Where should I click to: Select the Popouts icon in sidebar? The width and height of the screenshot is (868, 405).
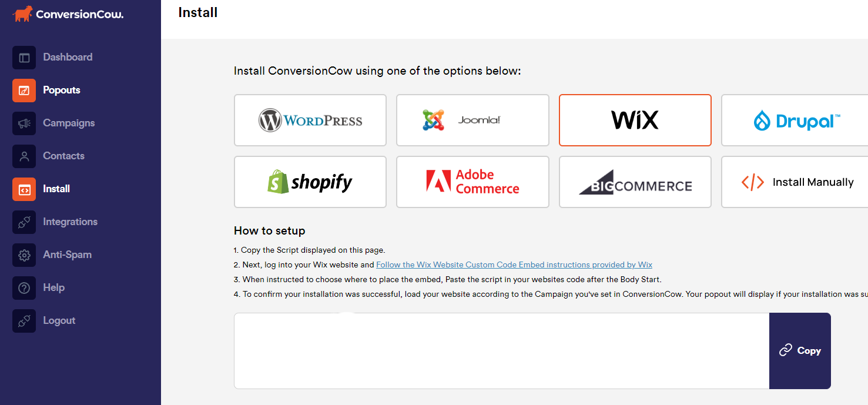pos(24,91)
